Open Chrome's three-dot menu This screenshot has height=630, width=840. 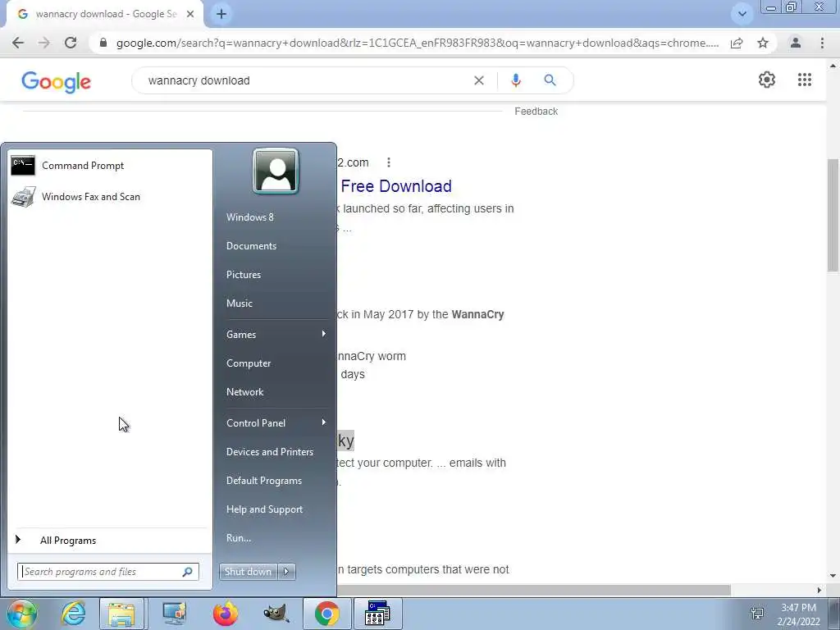click(x=822, y=43)
